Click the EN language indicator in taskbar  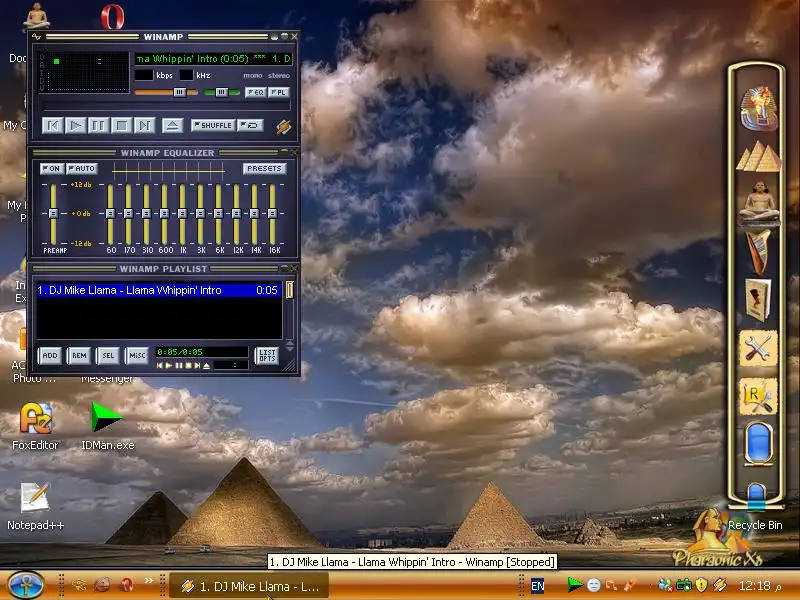pos(537,586)
